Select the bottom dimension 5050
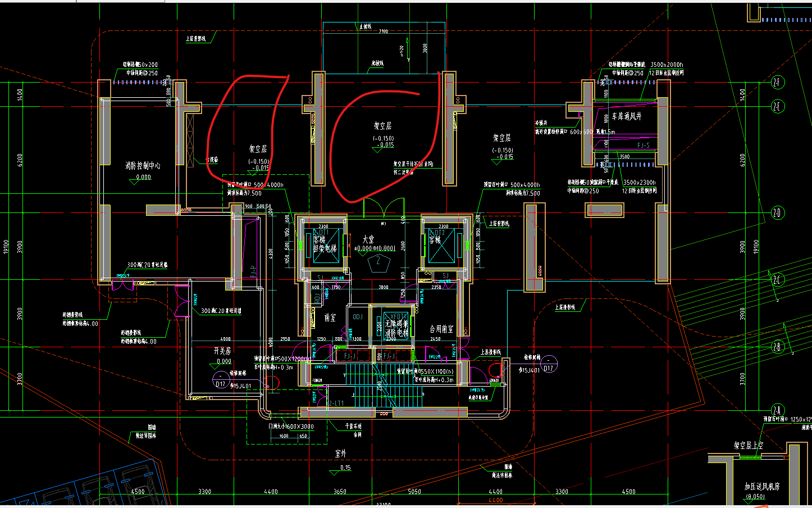 click(414, 492)
